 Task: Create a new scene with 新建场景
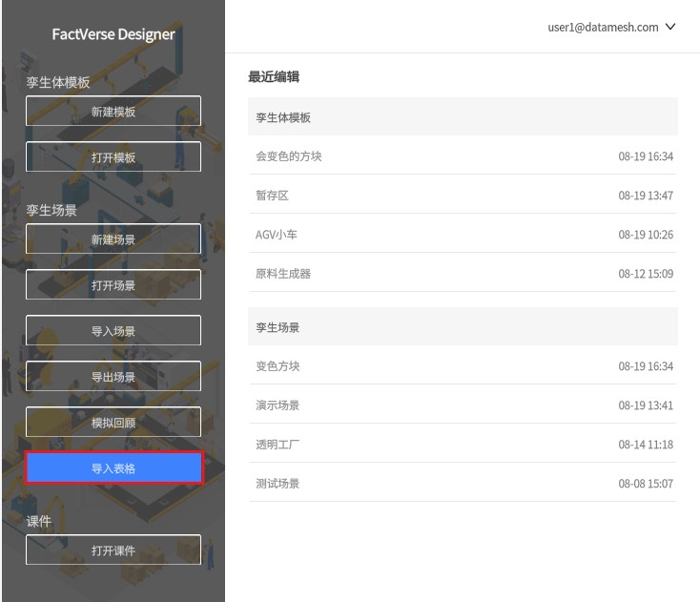click(x=113, y=239)
